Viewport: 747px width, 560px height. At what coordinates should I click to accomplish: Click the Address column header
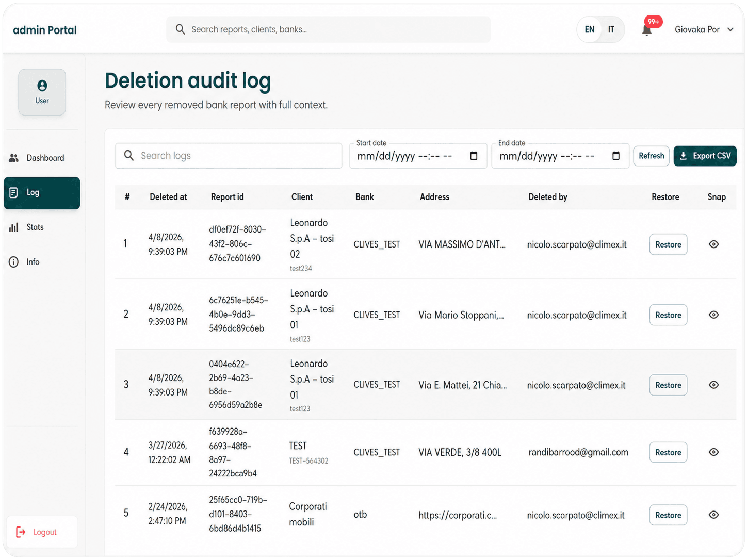pyautogui.click(x=434, y=197)
